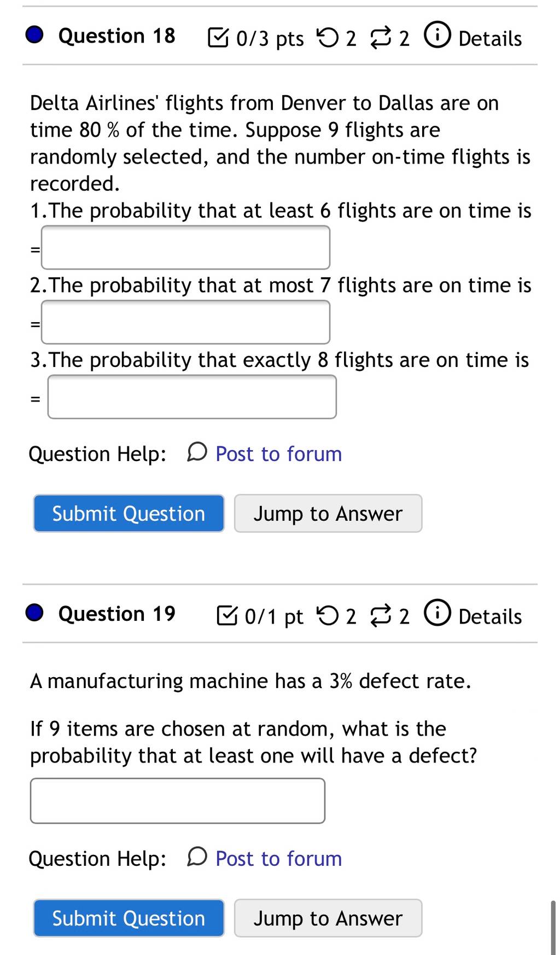The image size is (560, 955).
Task: Click the page scrollbar thumb at the right edge
Action: pyautogui.click(x=552, y=928)
